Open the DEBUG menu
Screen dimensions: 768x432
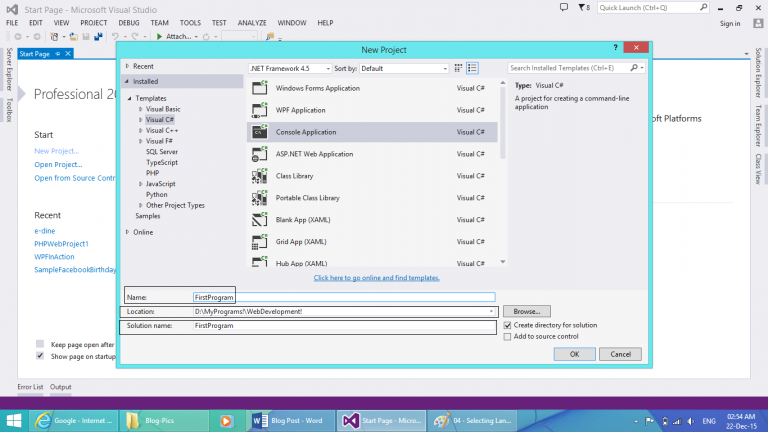[x=129, y=23]
